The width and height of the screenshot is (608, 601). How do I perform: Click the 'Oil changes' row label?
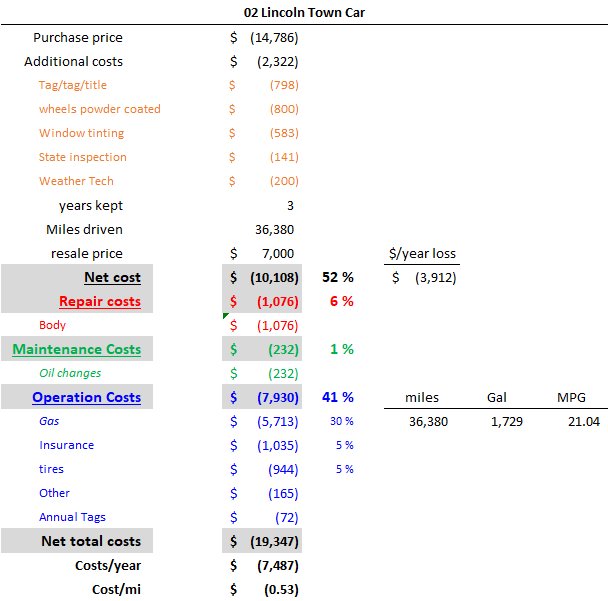pyautogui.click(x=70, y=373)
